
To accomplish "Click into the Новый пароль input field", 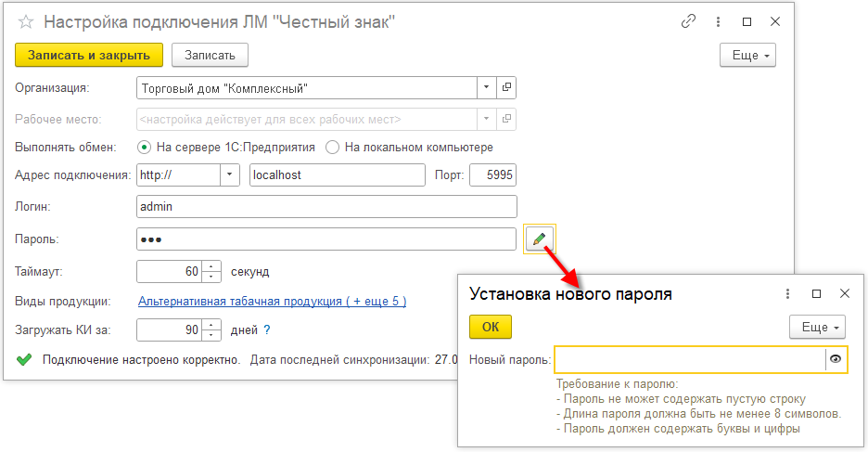I will tap(688, 359).
